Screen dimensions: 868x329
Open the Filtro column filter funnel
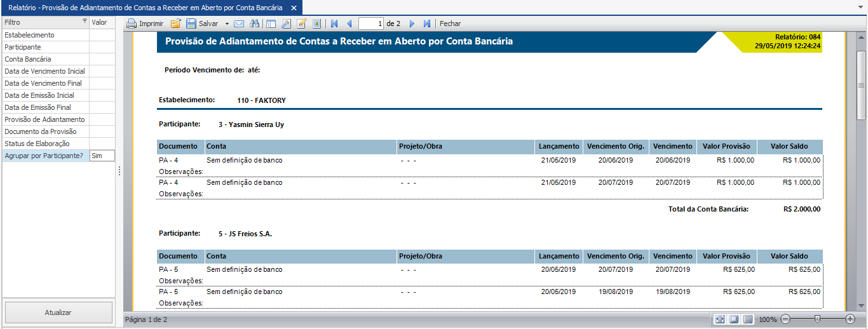point(85,22)
